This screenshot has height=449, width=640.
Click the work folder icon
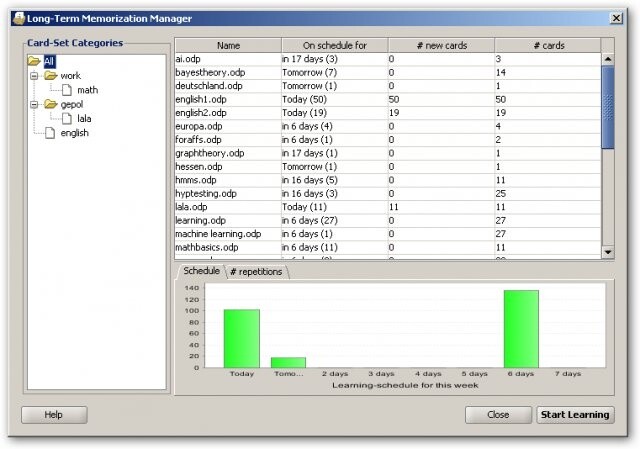click(51, 76)
